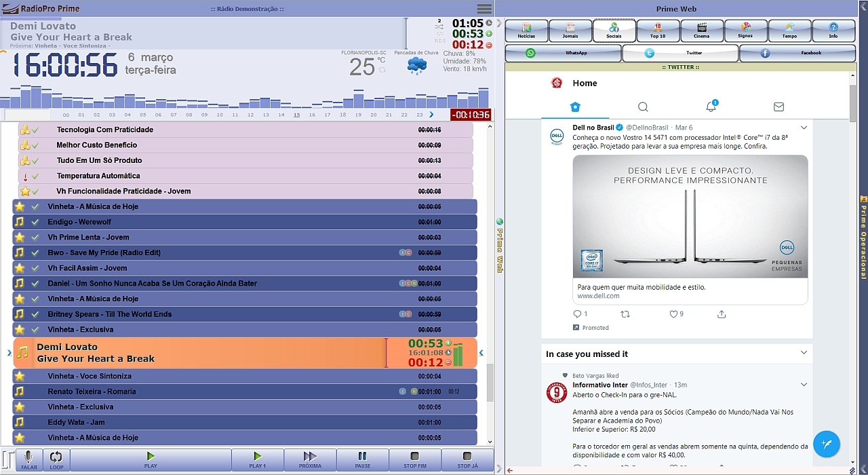Toggle check mark on Bwo - Save My Pride row
Screen dimensions: 868x475
[x=35, y=252]
